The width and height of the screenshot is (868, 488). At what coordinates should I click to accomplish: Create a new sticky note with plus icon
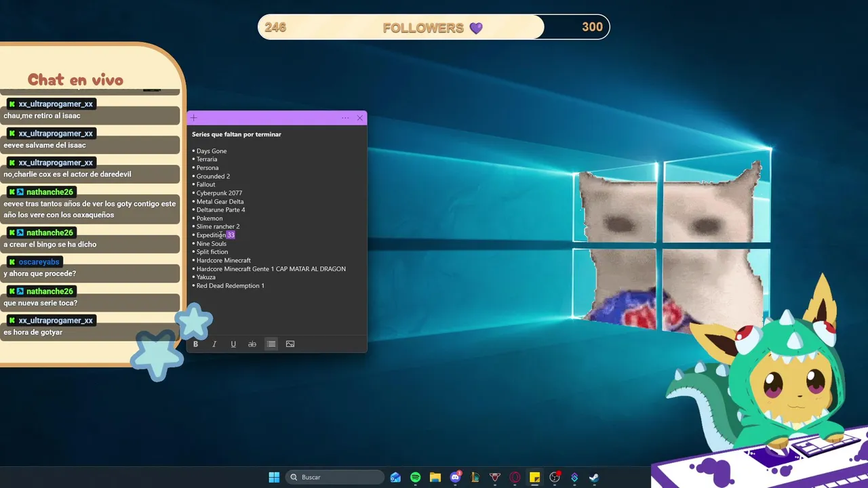click(194, 118)
